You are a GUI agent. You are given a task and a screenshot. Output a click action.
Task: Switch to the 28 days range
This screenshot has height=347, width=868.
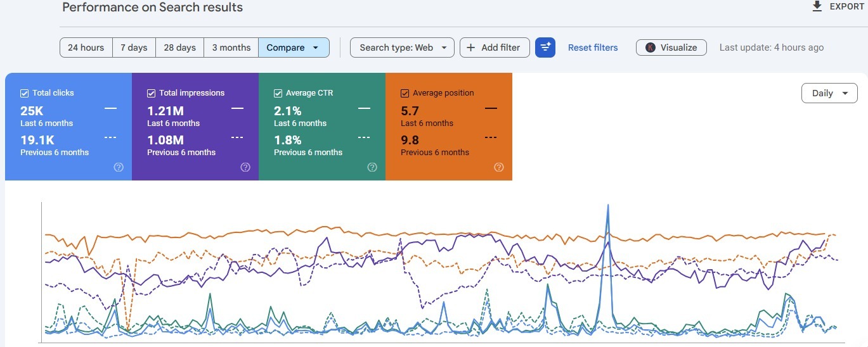pos(180,47)
